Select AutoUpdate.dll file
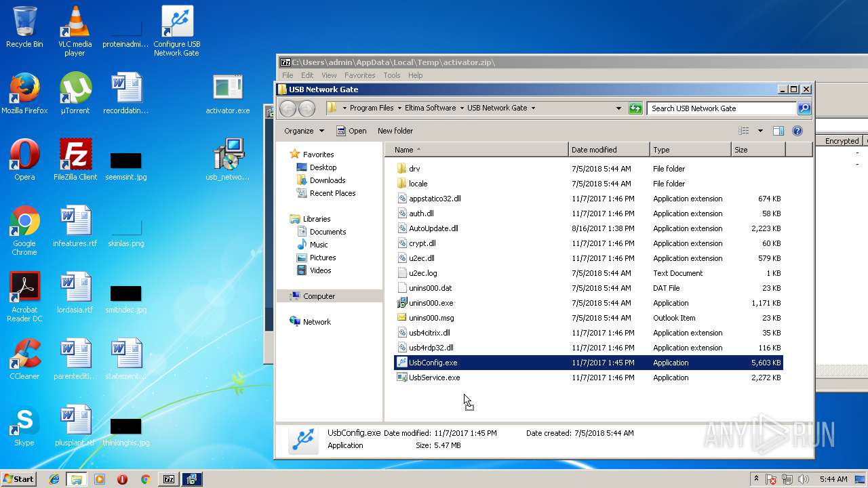 coord(589,228)
